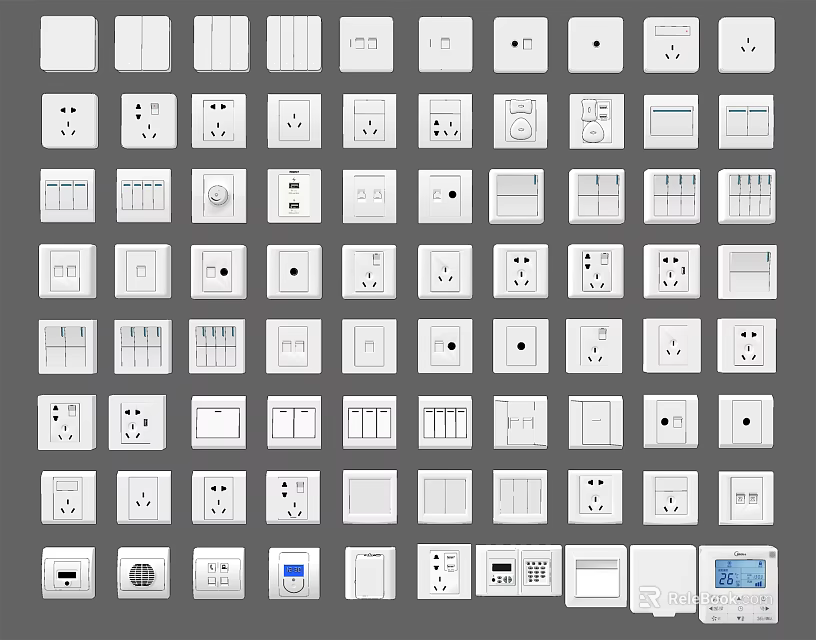Choose the bottom-row socket with stacked USB ports

(444, 571)
